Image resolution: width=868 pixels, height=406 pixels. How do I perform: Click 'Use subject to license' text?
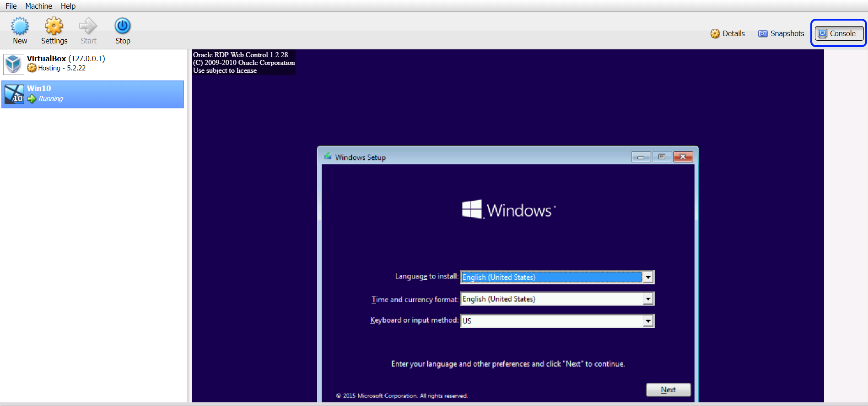coord(225,70)
